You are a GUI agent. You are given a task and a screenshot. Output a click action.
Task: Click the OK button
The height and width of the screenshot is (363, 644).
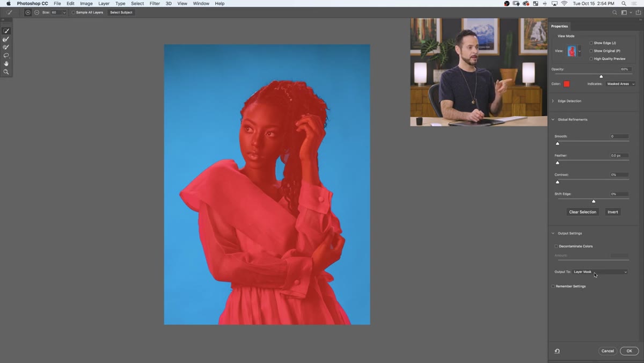point(630,351)
